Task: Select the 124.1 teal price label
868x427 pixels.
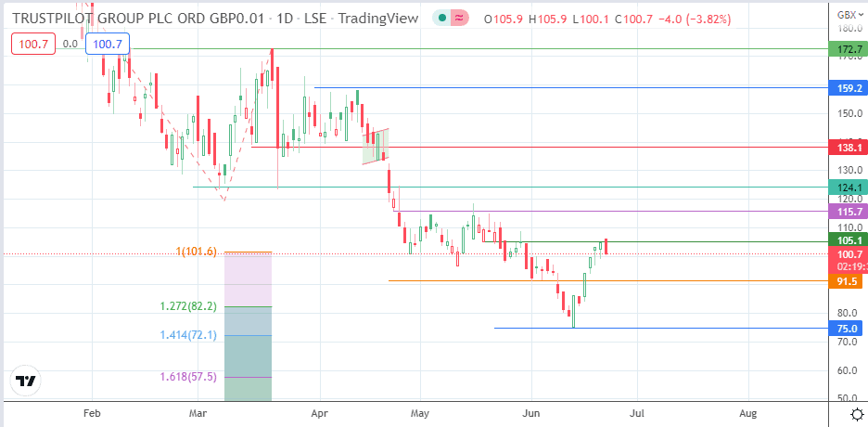Action: coord(845,188)
